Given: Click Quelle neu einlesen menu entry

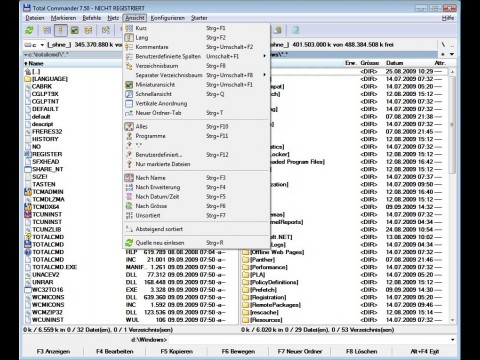Looking at the screenshot, I should pyautogui.click(x=196, y=243).
